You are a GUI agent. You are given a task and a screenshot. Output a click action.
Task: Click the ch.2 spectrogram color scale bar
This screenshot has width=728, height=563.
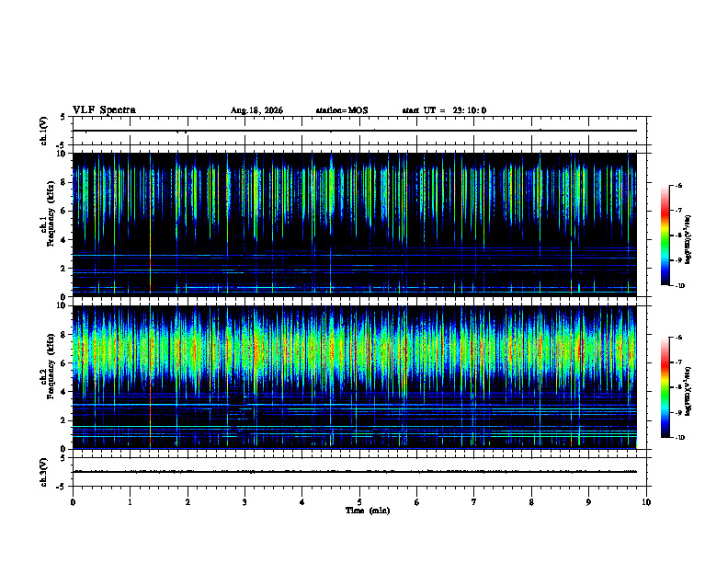(665, 387)
